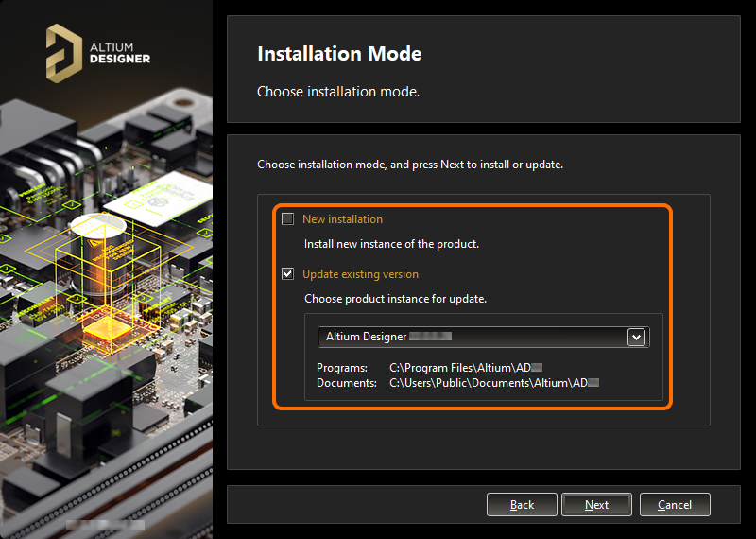Click the instruction text about pressing Next
This screenshot has width=756, height=539.
[410, 165]
